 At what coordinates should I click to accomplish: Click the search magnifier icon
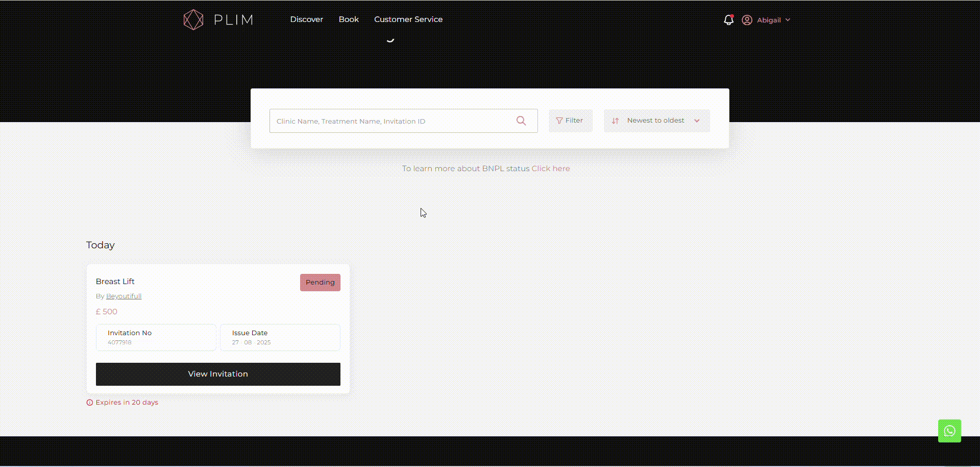pos(521,121)
